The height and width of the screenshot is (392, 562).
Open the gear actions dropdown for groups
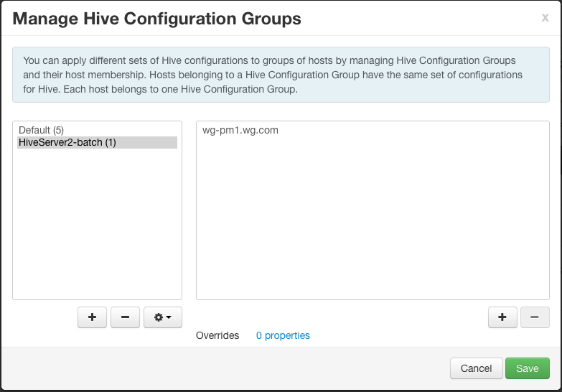(163, 317)
